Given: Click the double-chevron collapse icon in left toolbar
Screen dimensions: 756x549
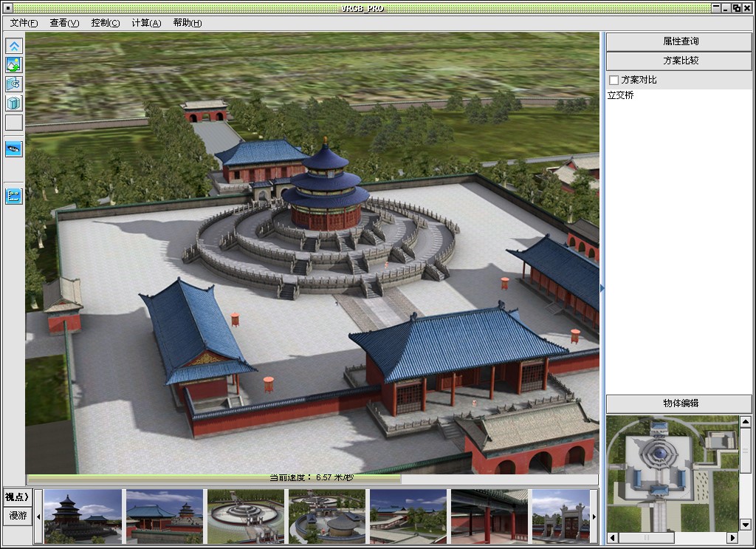Looking at the screenshot, I should (x=14, y=46).
